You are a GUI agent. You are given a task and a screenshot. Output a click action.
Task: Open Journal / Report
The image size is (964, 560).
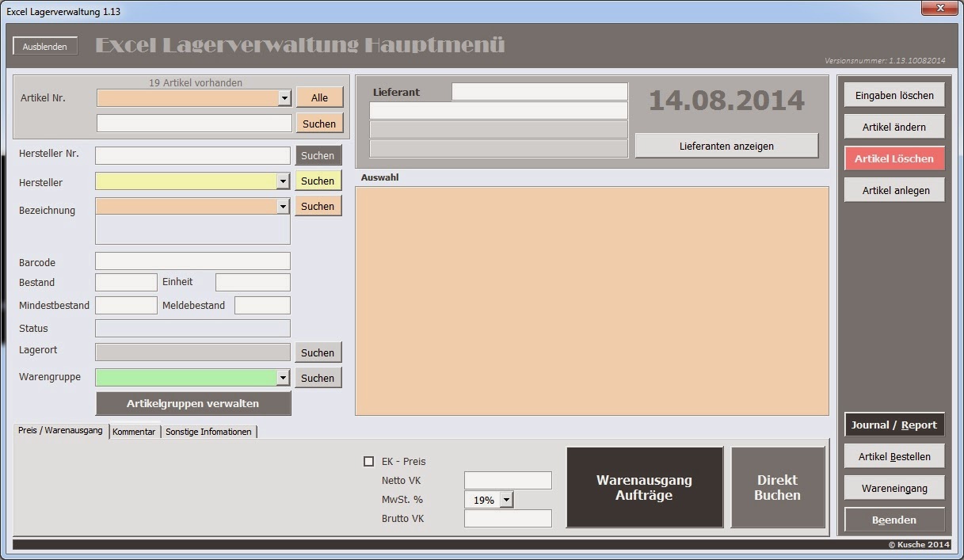click(x=894, y=425)
